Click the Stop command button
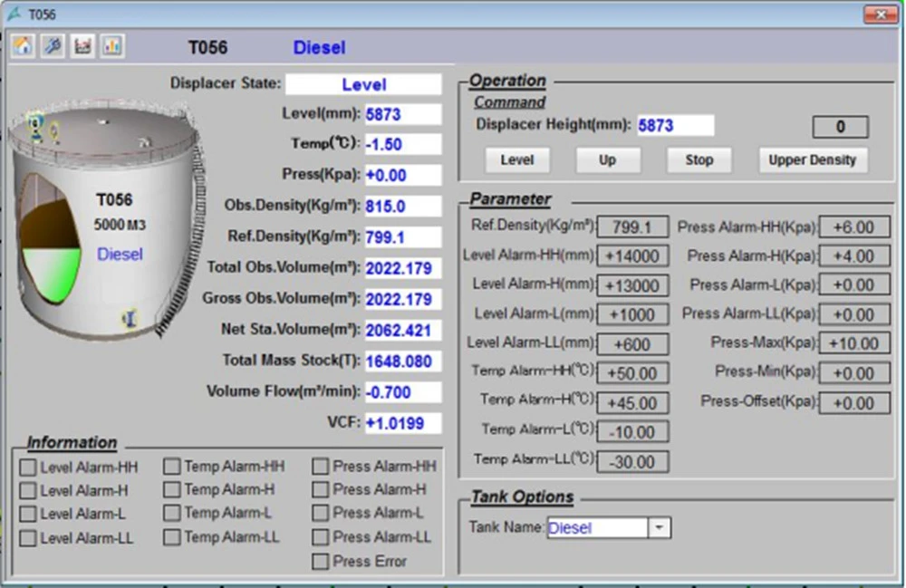 (x=699, y=160)
